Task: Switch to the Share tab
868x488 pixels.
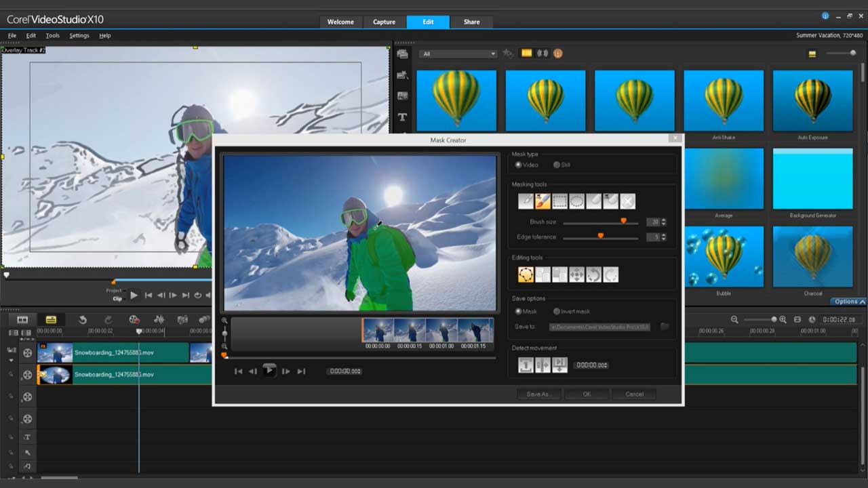Action: coord(471,22)
